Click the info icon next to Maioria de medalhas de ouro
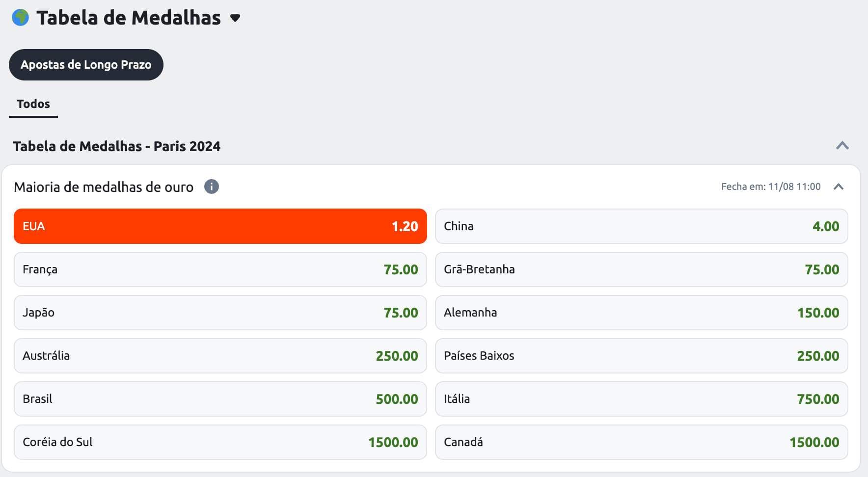The image size is (868, 477). [212, 187]
